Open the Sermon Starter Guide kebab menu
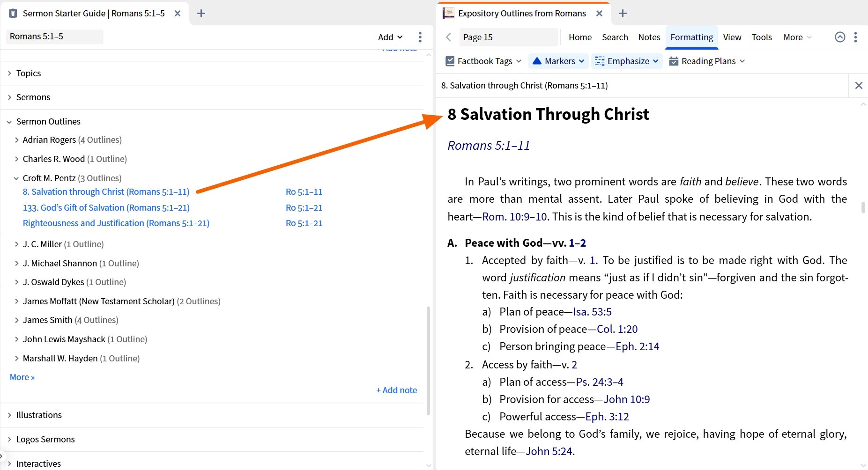Screen dimensions: 868x470 click(x=420, y=37)
